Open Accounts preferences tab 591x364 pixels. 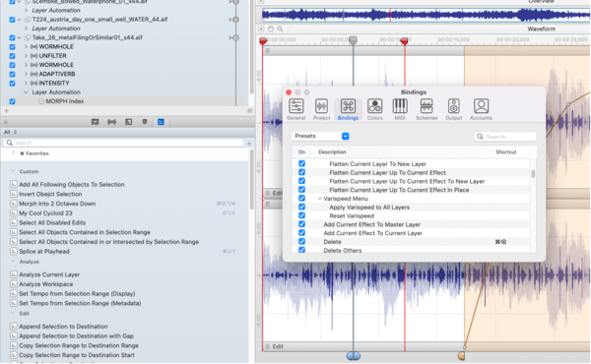coord(481,109)
